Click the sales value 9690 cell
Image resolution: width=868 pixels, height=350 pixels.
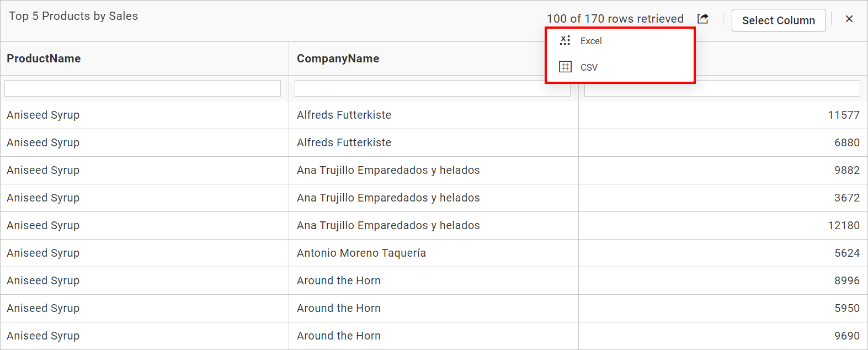(848, 336)
